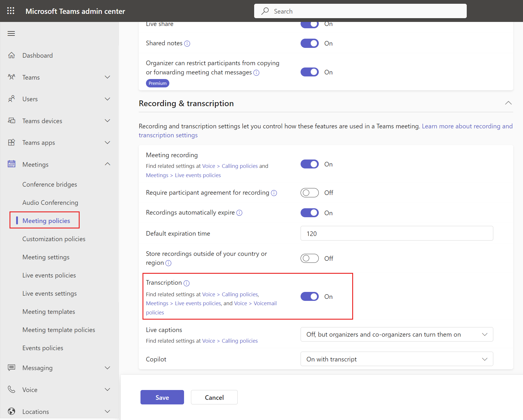The image size is (523, 420).
Task: Click the Microsoft app launcher waffle icon
Action: [x=11, y=11]
